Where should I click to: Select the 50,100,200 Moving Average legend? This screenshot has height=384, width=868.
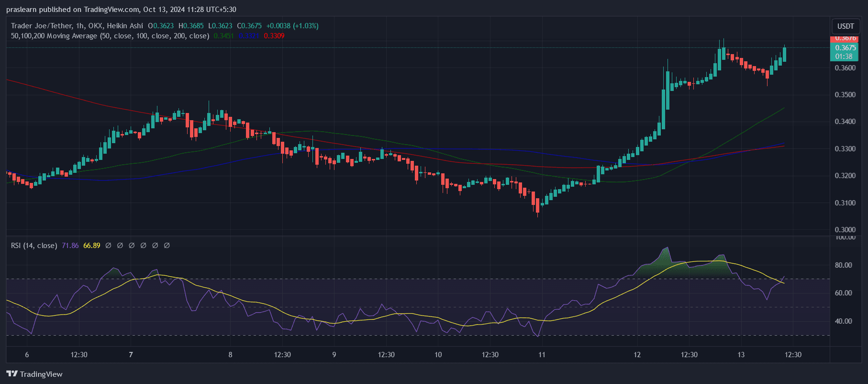tap(110, 36)
